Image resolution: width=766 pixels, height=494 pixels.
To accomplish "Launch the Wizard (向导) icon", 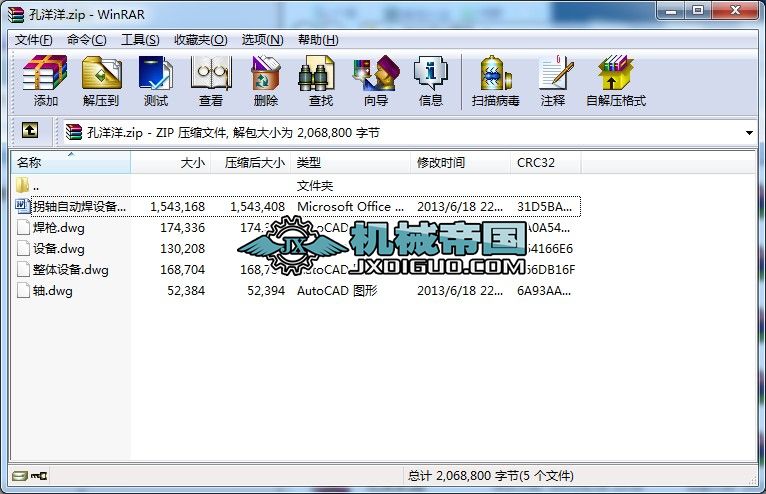I will (376, 81).
